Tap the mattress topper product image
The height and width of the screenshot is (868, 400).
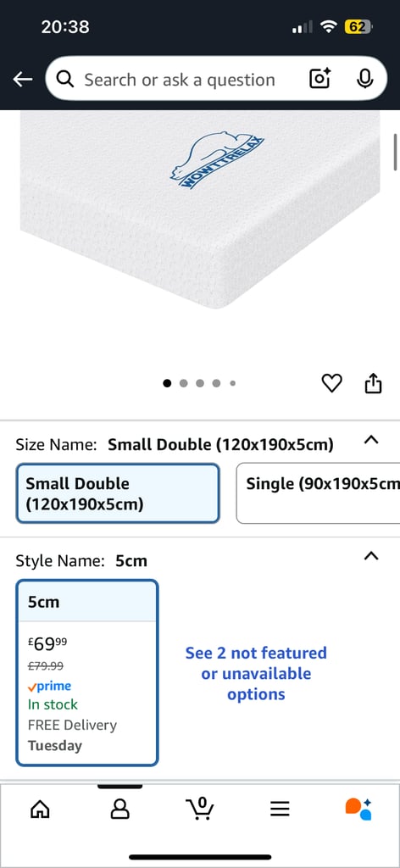pyautogui.click(x=200, y=209)
